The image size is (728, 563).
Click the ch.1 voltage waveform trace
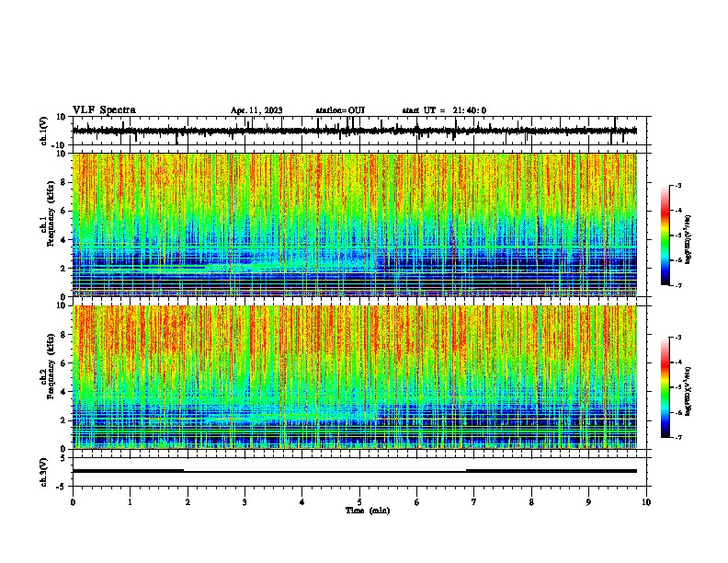point(354,131)
